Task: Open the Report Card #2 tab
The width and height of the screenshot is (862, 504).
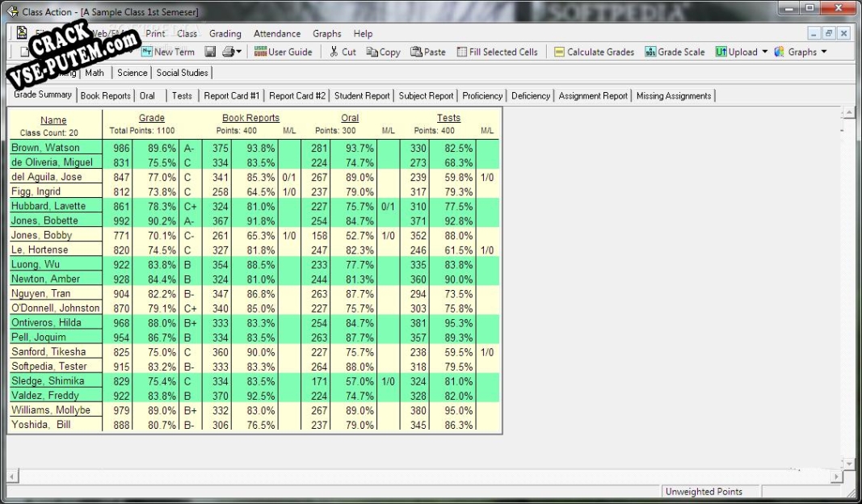Action: (296, 95)
